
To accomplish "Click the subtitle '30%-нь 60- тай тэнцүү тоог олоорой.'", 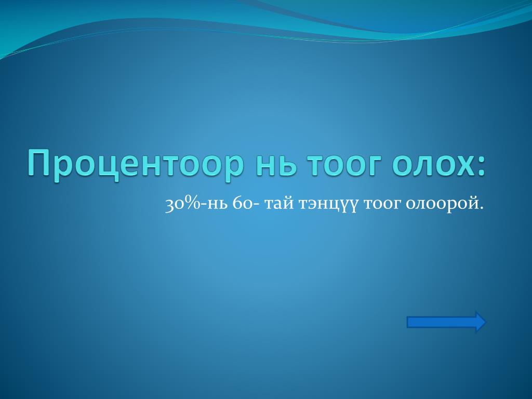I will [x=324, y=204].
